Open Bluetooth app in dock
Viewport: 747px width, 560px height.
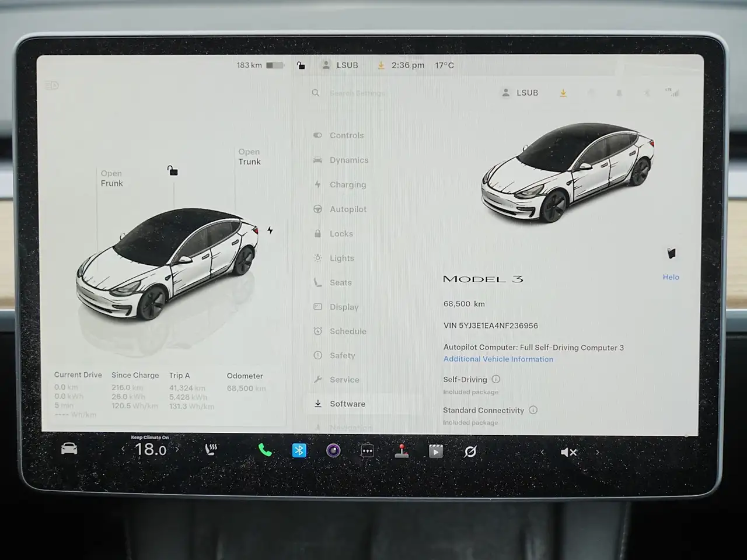(299, 450)
